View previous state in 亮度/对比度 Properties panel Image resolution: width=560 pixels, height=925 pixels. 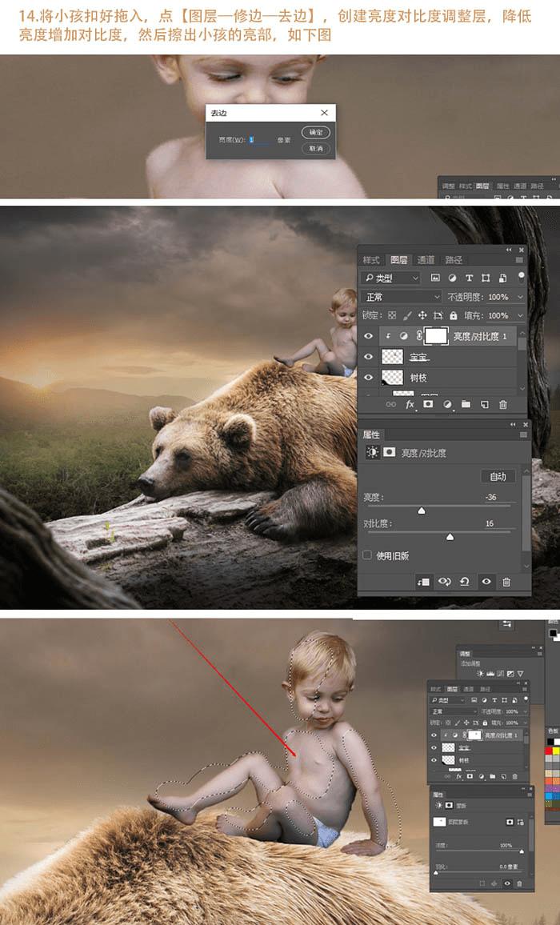[x=444, y=582]
